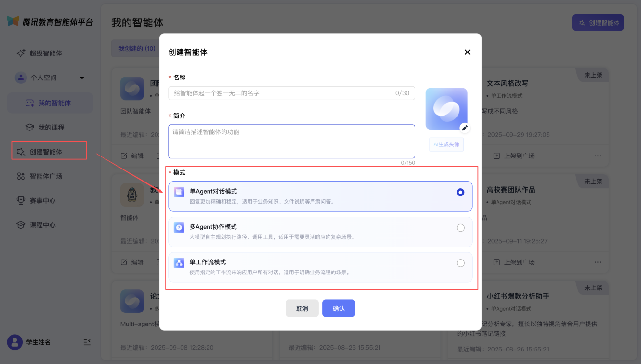Close the 创建智能体 dialog with X
The height and width of the screenshot is (364, 641).
467,52
